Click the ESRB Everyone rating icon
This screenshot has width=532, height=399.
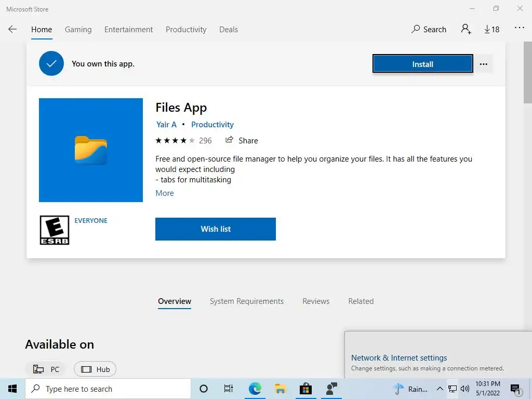[x=54, y=230]
